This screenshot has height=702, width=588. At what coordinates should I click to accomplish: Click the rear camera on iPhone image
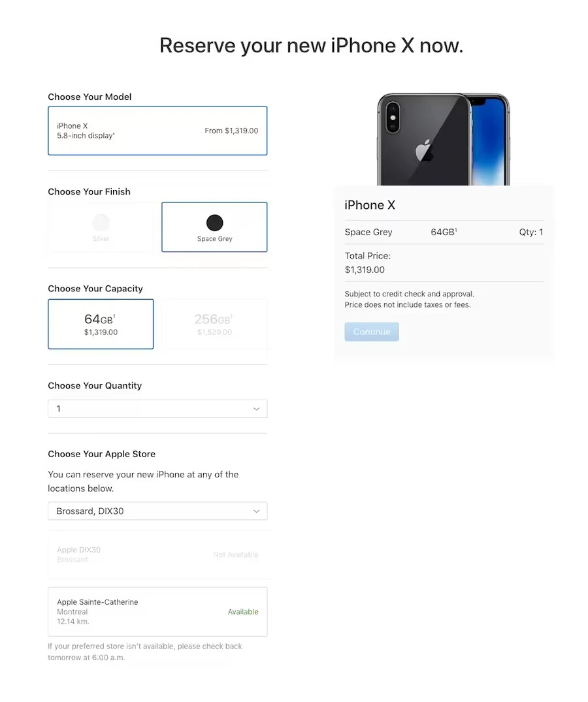(393, 118)
